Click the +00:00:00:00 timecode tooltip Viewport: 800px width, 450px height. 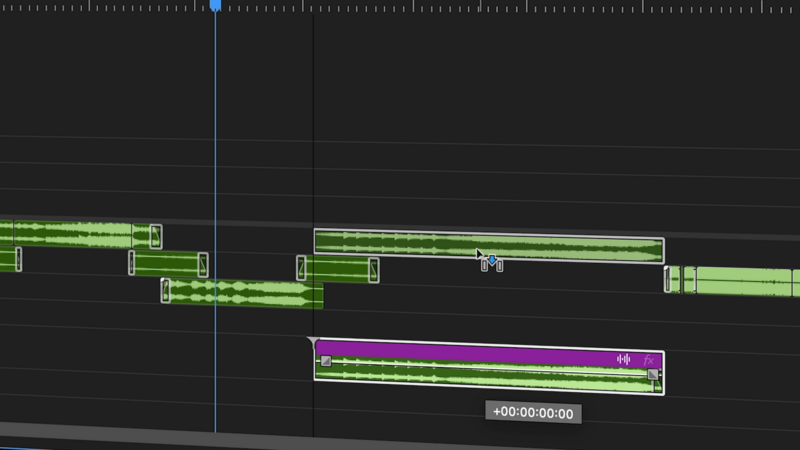coord(534,412)
